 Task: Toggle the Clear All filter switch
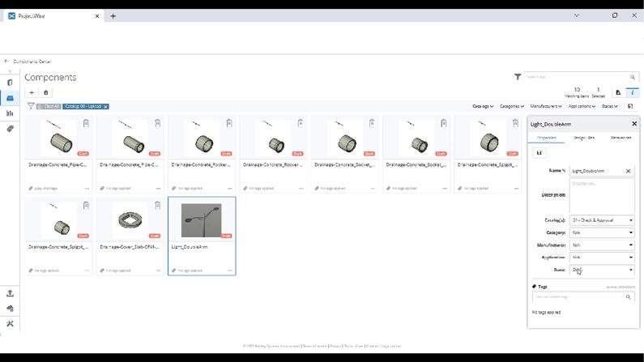pyautogui.click(x=48, y=106)
